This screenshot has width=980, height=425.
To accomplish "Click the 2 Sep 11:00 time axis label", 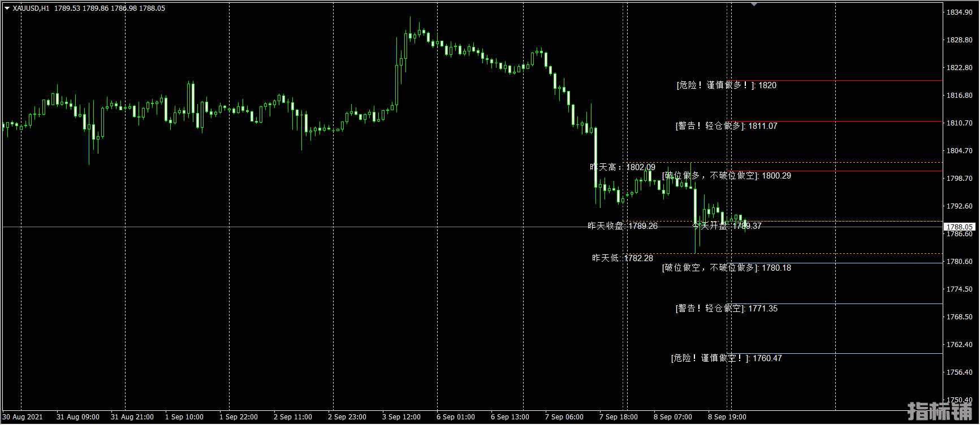I will click(x=293, y=417).
